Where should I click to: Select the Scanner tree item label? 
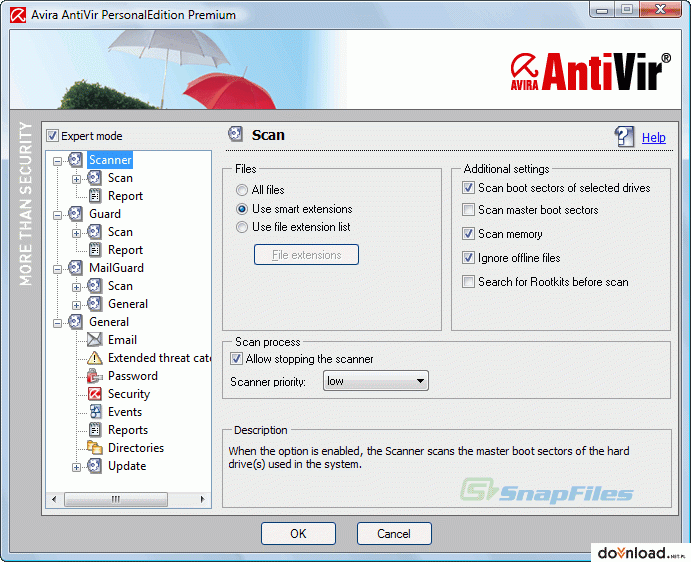[x=110, y=160]
